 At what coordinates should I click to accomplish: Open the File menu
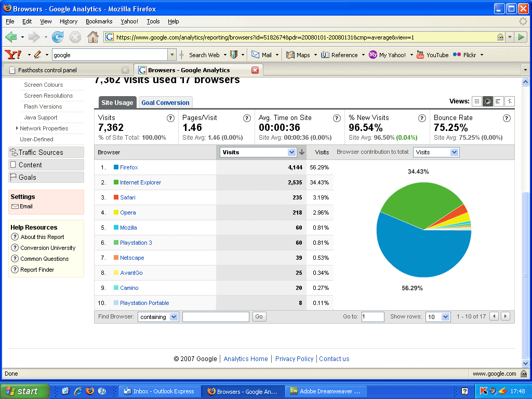tap(10, 21)
